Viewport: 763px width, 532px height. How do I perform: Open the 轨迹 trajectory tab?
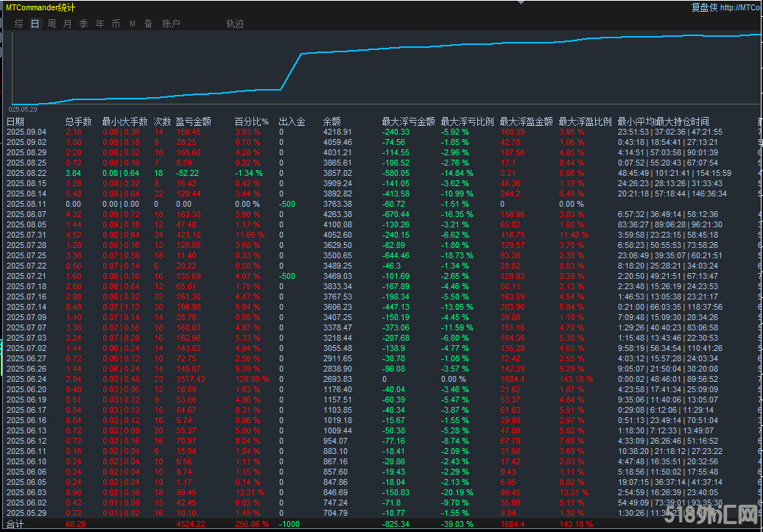point(234,23)
